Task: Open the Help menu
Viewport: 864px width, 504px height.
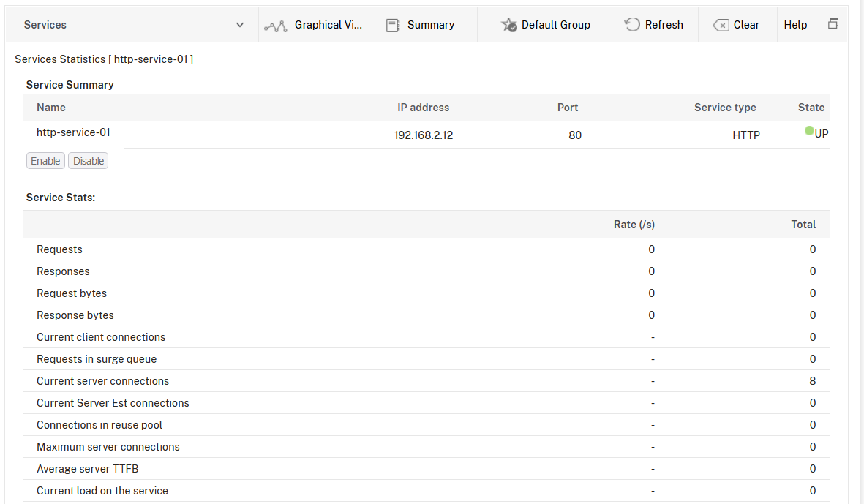Action: click(x=795, y=25)
